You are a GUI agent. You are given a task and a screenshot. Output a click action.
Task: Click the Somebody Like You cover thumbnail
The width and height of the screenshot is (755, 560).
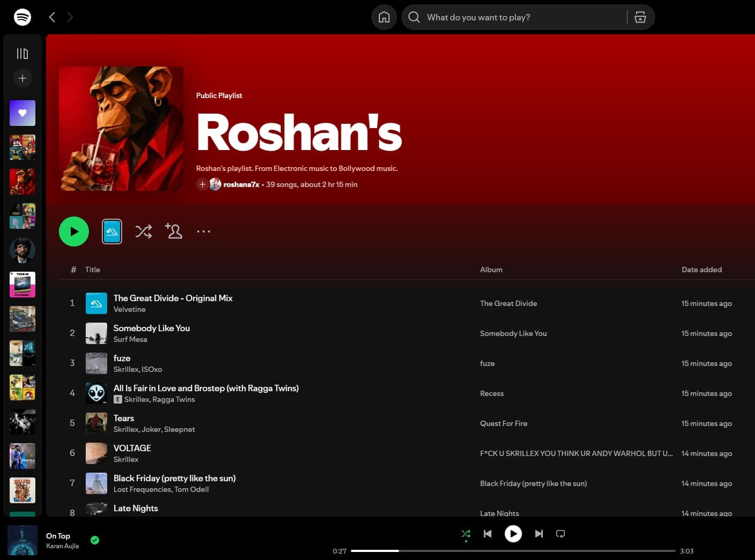[x=96, y=333]
